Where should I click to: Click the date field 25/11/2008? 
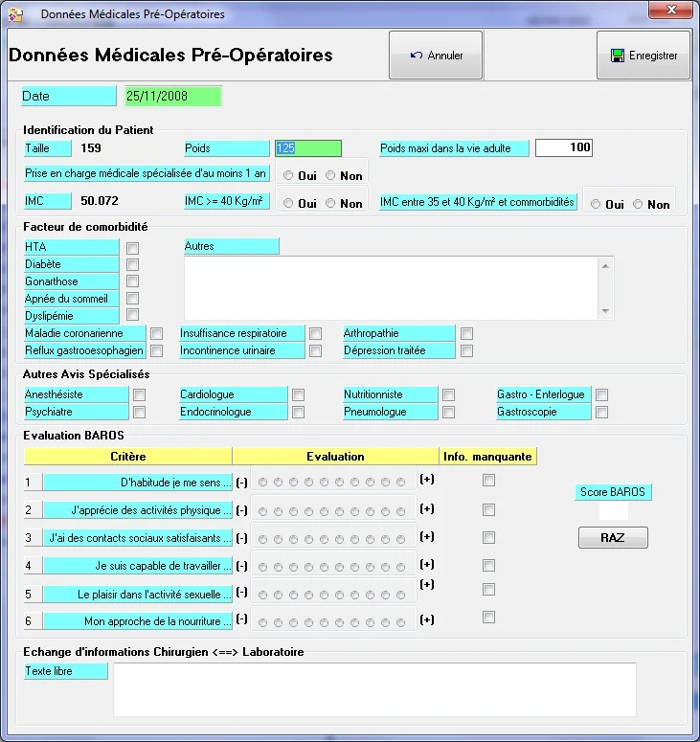tap(172, 96)
